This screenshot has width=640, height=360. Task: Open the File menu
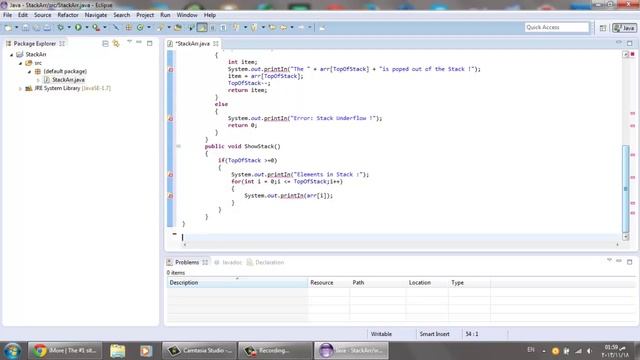coord(7,15)
